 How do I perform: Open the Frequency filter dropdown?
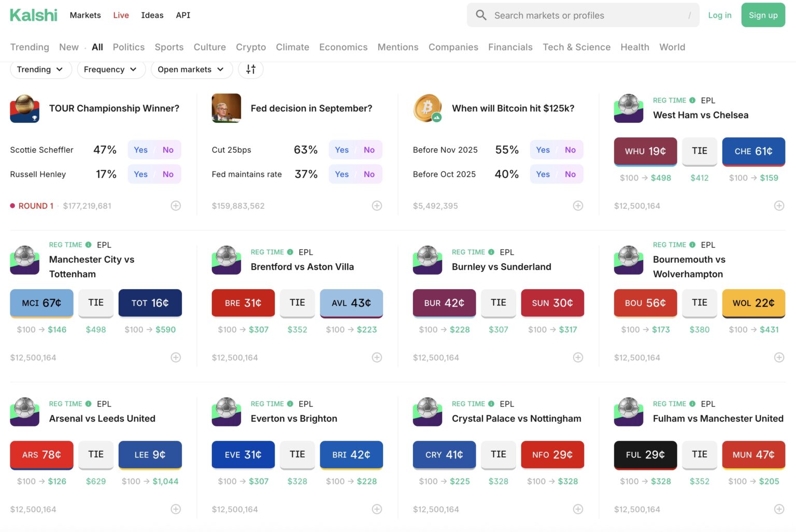tap(110, 69)
